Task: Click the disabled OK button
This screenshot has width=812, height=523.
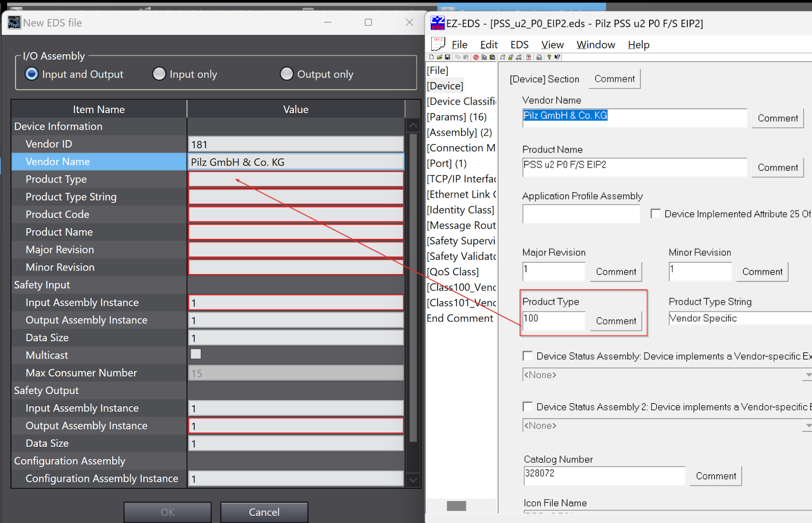Action: [x=167, y=512]
